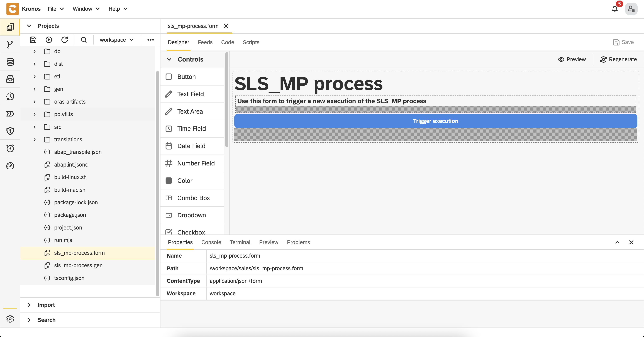The width and height of the screenshot is (644, 337).
Task: Expand the Import section
Action: pos(29,305)
